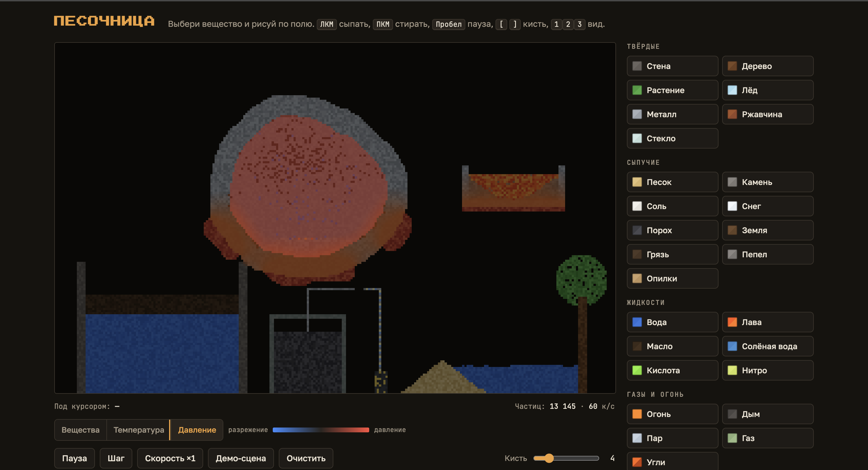This screenshot has height=470, width=868.
Task: Select the Стена material
Action: [672, 66]
